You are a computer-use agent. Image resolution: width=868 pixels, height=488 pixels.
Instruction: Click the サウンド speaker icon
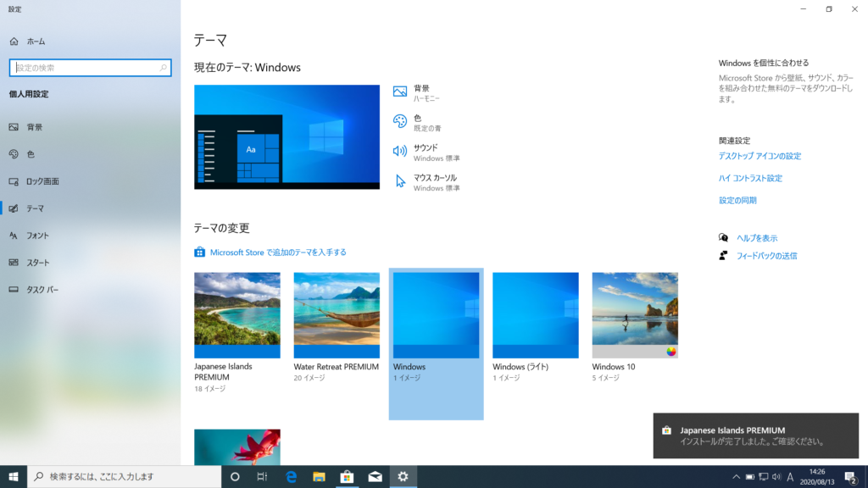pos(400,151)
